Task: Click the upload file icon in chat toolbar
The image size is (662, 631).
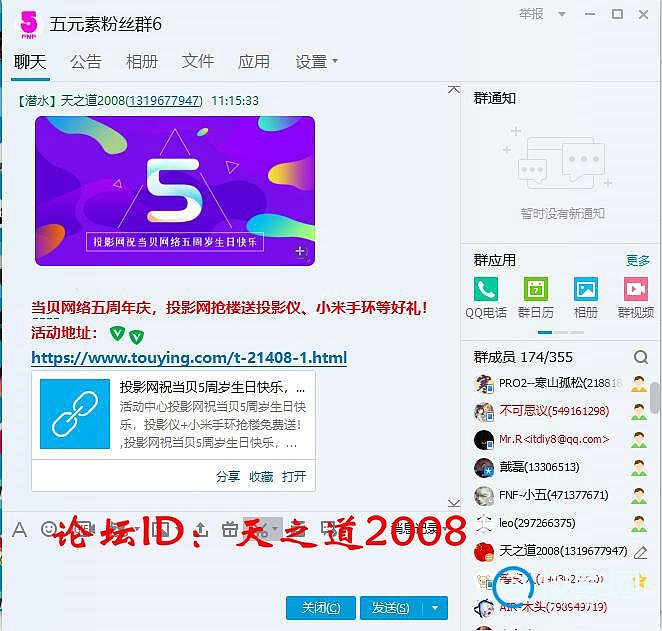Action: [201, 529]
